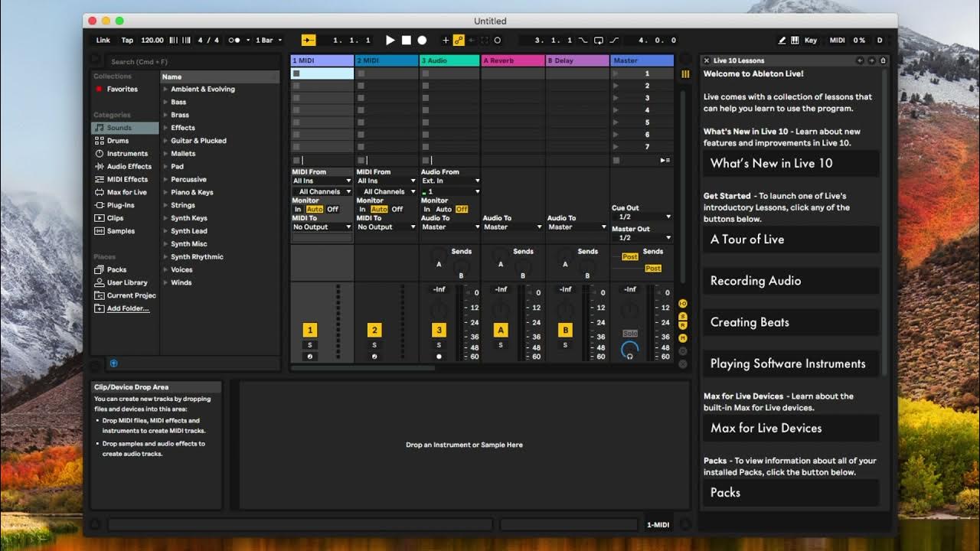The width and height of the screenshot is (980, 551).
Task: Arm track 3 Audio for recording
Action: (439, 357)
